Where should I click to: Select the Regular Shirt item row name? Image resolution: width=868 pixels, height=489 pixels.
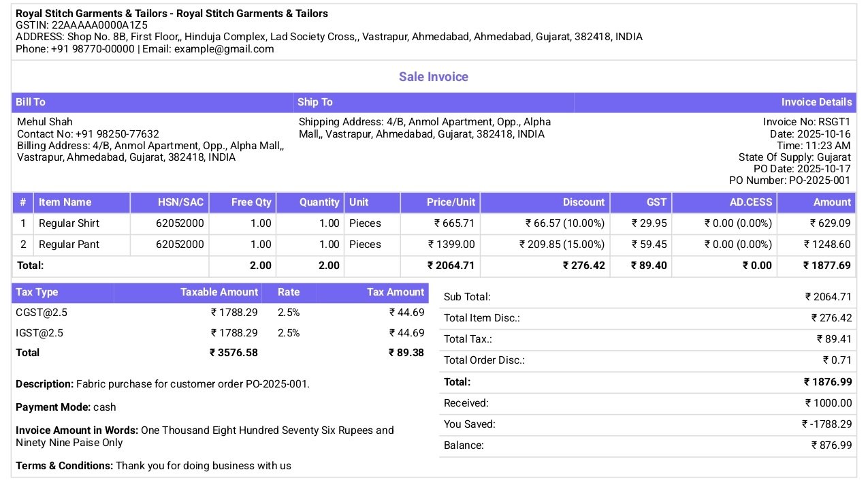(69, 223)
